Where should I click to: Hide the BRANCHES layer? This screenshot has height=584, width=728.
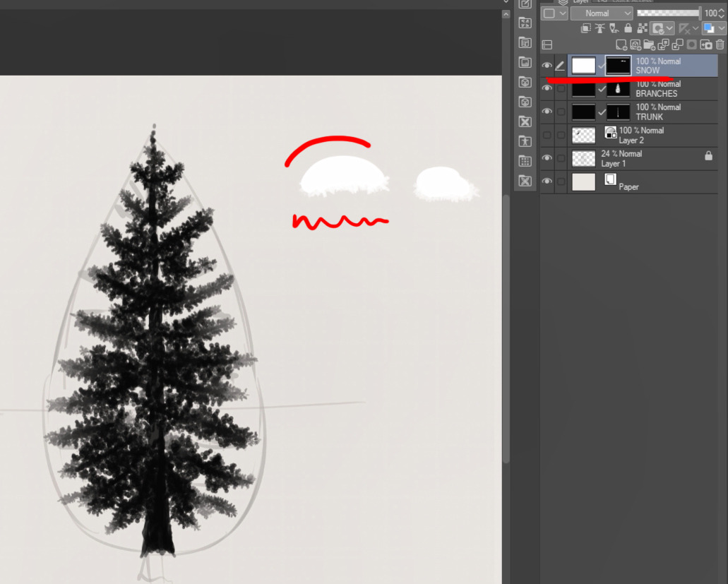(547, 88)
